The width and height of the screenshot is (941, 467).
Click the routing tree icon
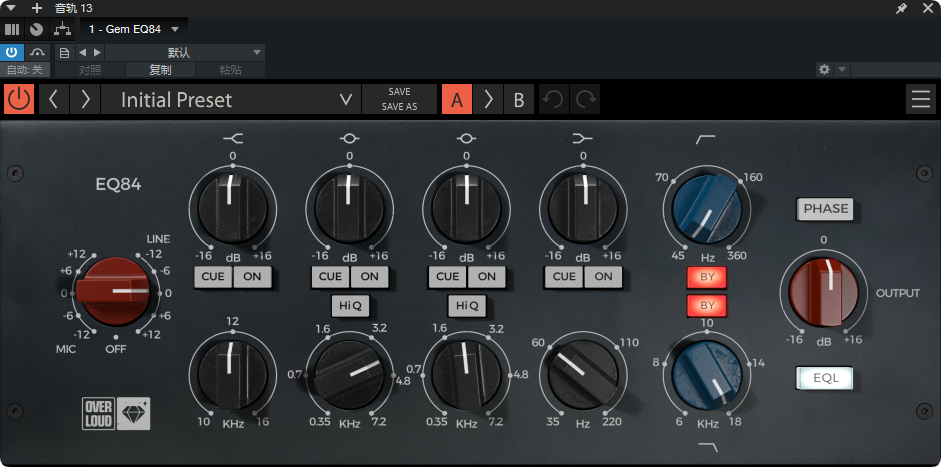click(61, 29)
